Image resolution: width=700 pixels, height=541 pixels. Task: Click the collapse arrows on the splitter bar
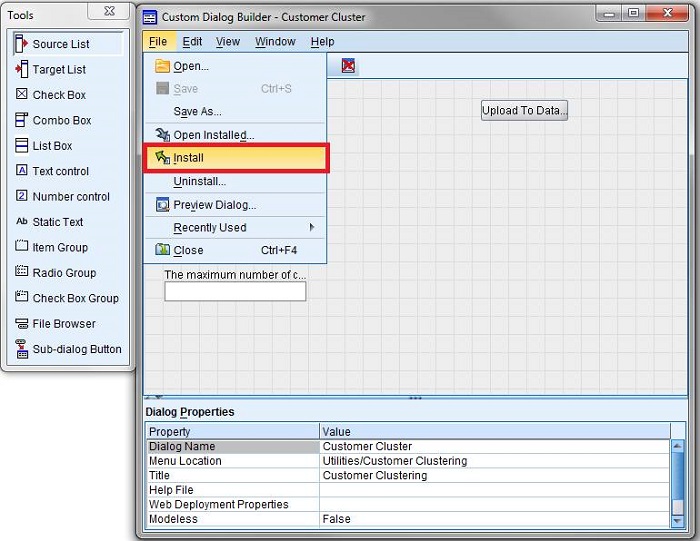click(x=154, y=396)
